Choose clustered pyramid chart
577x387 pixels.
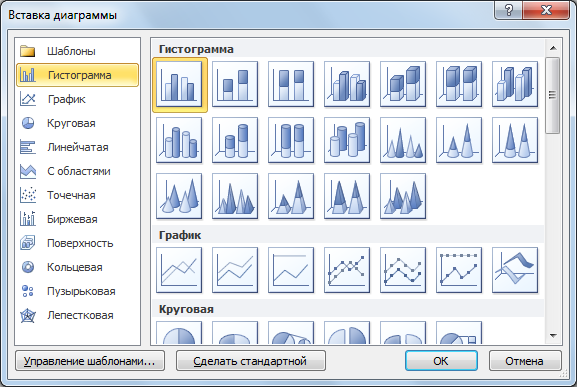coord(235,196)
